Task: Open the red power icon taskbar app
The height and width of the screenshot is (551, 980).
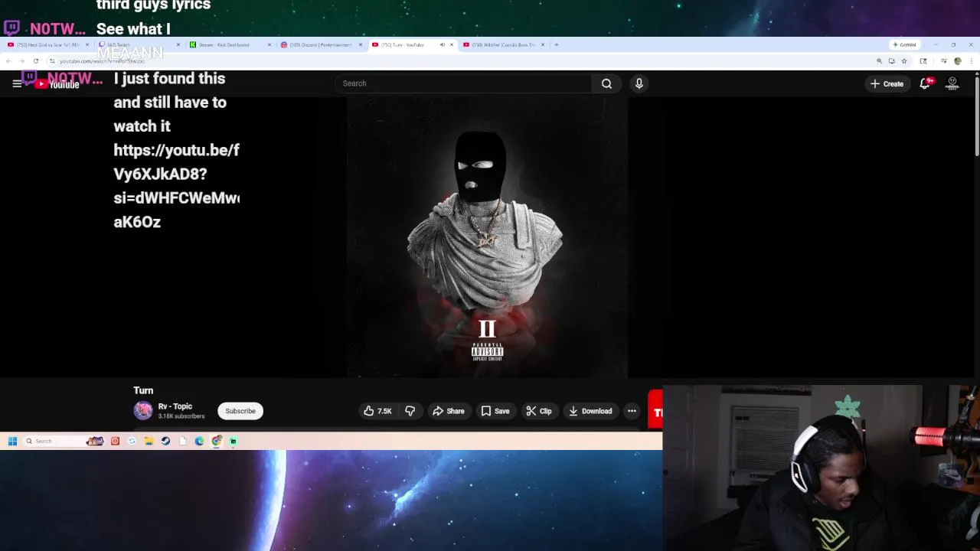Action: click(x=115, y=441)
